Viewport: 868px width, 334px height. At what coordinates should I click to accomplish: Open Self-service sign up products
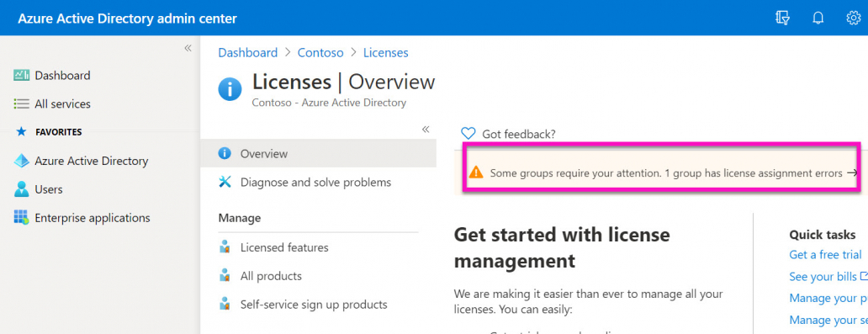point(314,305)
